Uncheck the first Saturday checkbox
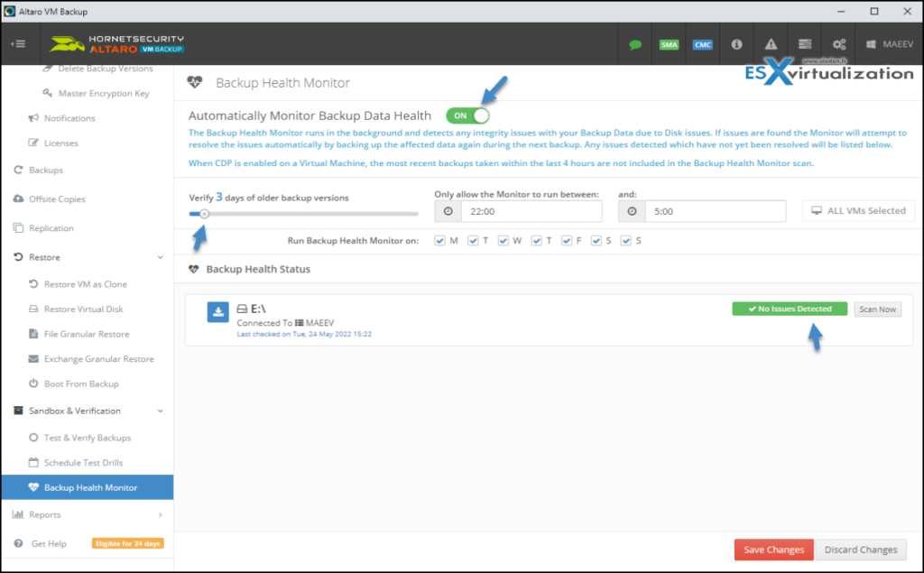This screenshot has height=573, width=924. (x=596, y=240)
